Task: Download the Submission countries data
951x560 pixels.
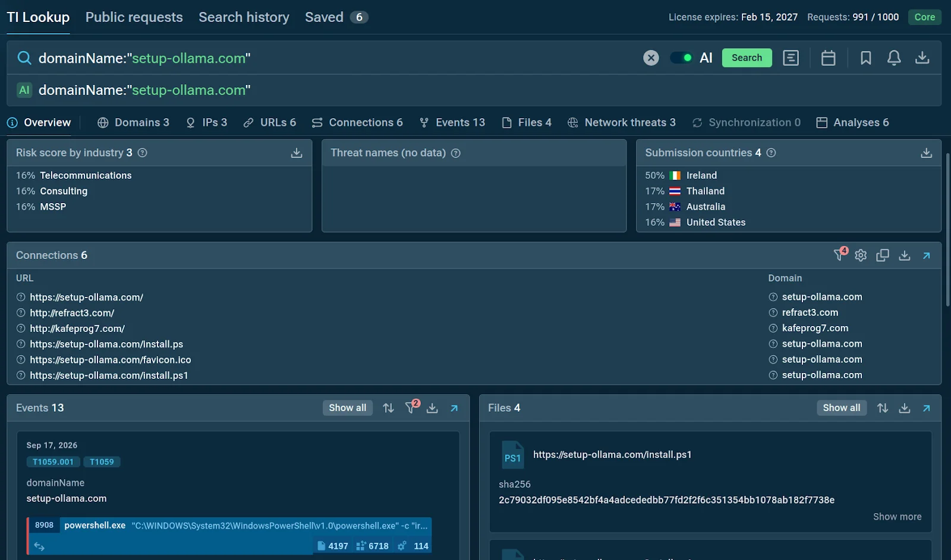Action: coord(926,153)
